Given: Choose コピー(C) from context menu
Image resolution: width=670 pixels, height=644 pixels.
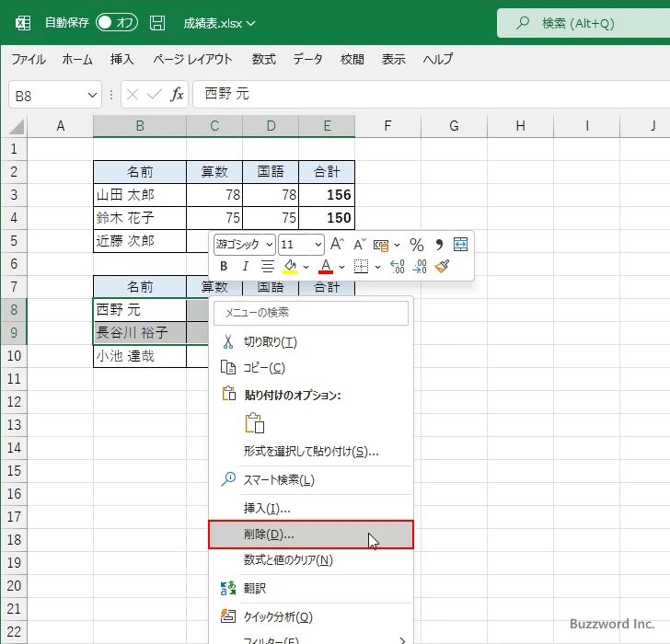Looking at the screenshot, I should click(311, 368).
